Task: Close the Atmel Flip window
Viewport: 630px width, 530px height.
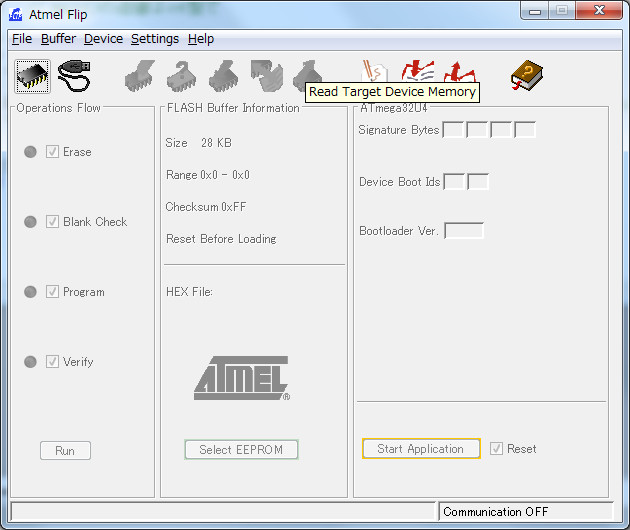Action: [599, 10]
